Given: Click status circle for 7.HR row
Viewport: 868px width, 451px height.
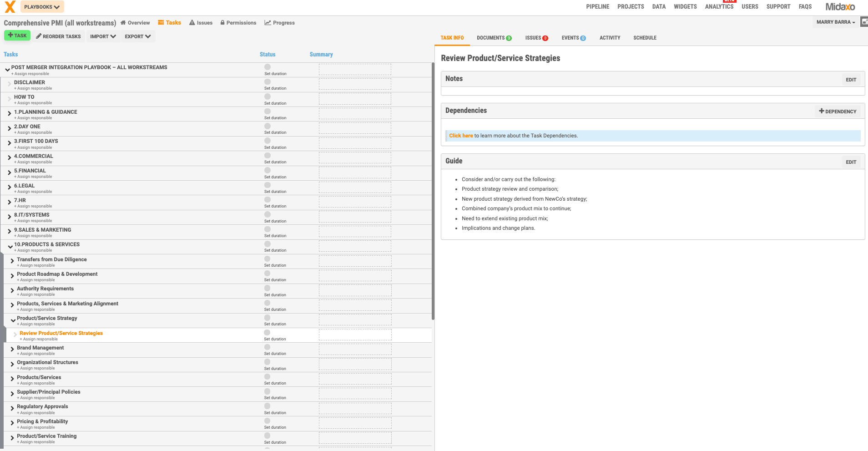Looking at the screenshot, I should [x=267, y=200].
